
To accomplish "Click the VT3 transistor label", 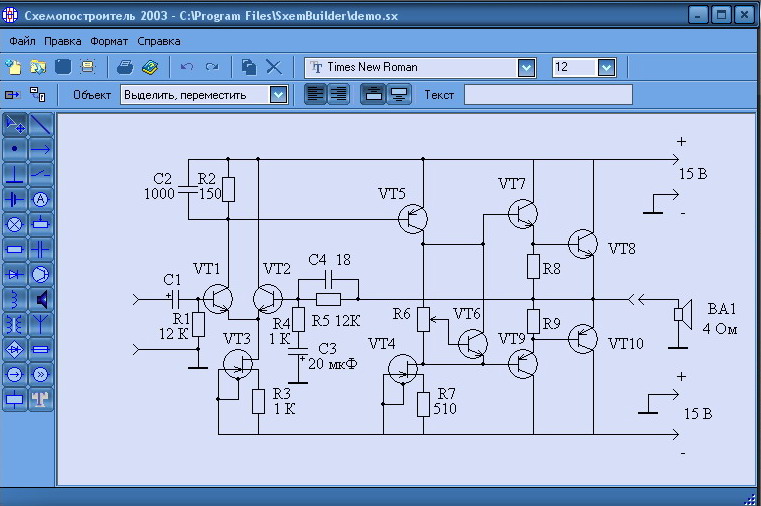I will pyautogui.click(x=237, y=339).
